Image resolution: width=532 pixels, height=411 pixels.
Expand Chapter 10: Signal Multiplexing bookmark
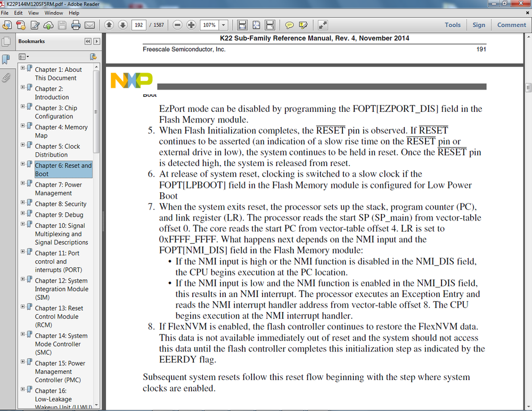pyautogui.click(x=23, y=224)
